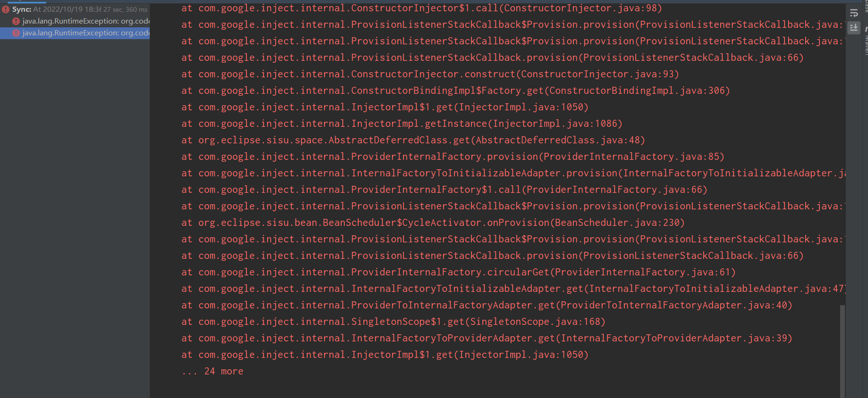
Task: Click the error icon of the first RuntimeException
Action: click(x=16, y=21)
